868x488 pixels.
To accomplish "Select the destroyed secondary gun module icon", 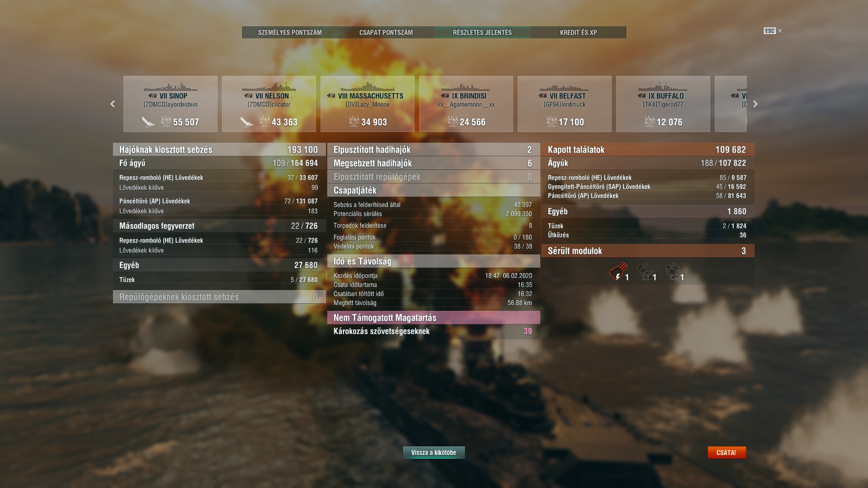I will (646, 272).
